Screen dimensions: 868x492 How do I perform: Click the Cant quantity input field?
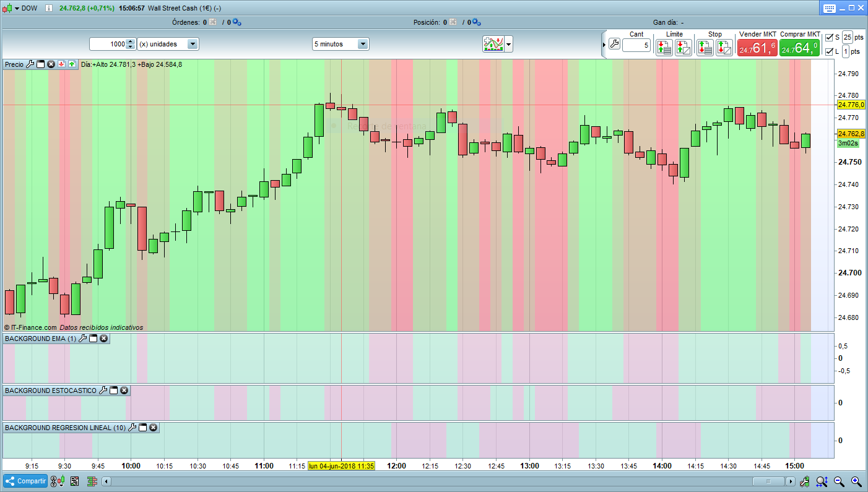(x=636, y=45)
